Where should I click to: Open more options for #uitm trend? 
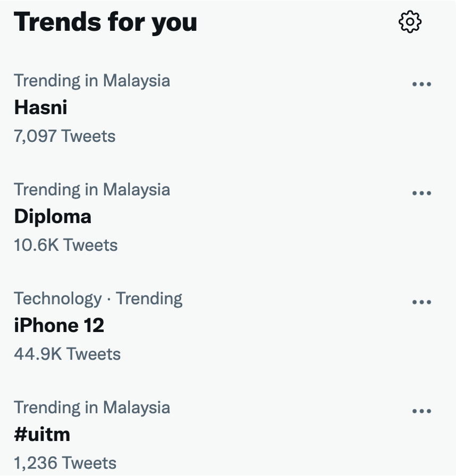click(x=421, y=411)
